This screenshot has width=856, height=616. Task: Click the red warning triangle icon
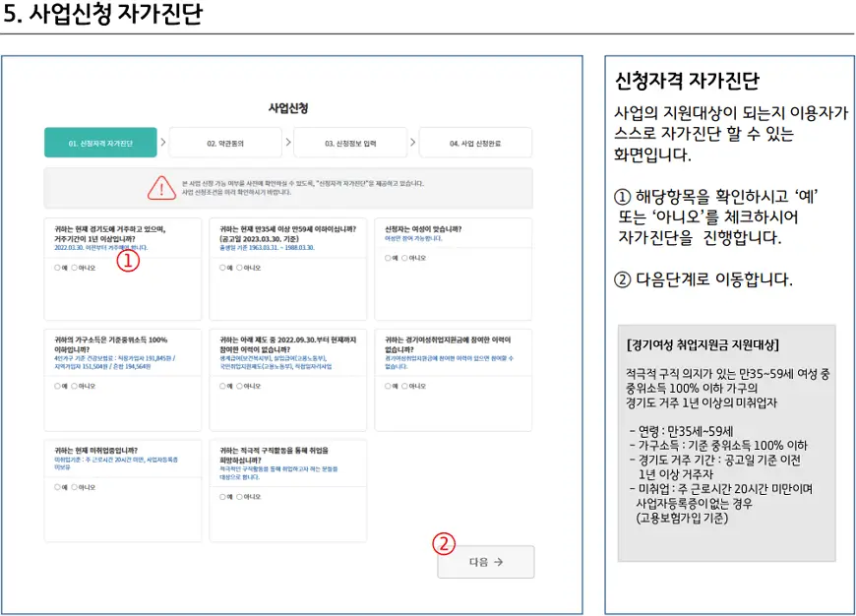[160, 187]
